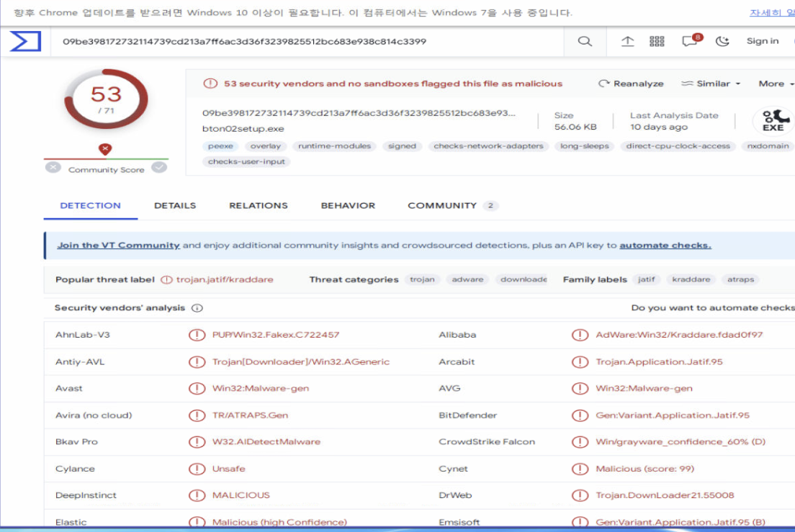Image resolution: width=795 pixels, height=532 pixels.
Task: Open the notifications comment icon
Action: pos(691,40)
